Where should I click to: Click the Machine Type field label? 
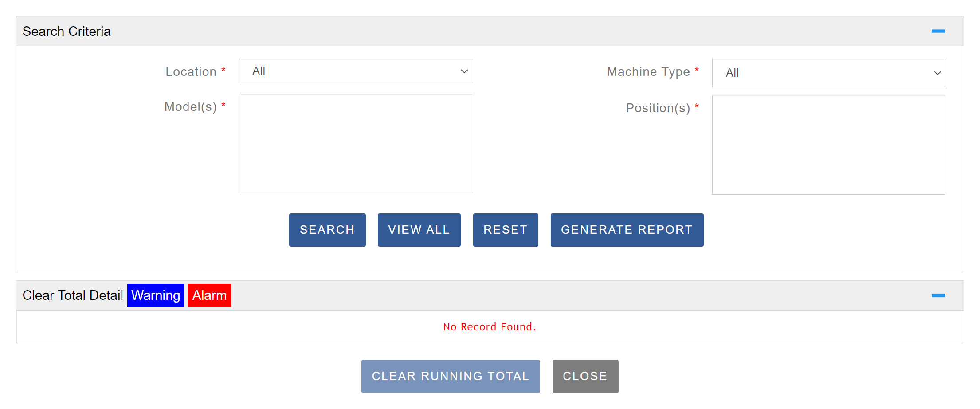pos(648,71)
